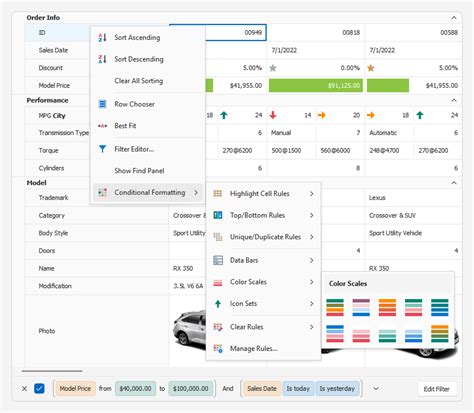Click the Row Chooser icon
The image size is (474, 413).
click(102, 104)
